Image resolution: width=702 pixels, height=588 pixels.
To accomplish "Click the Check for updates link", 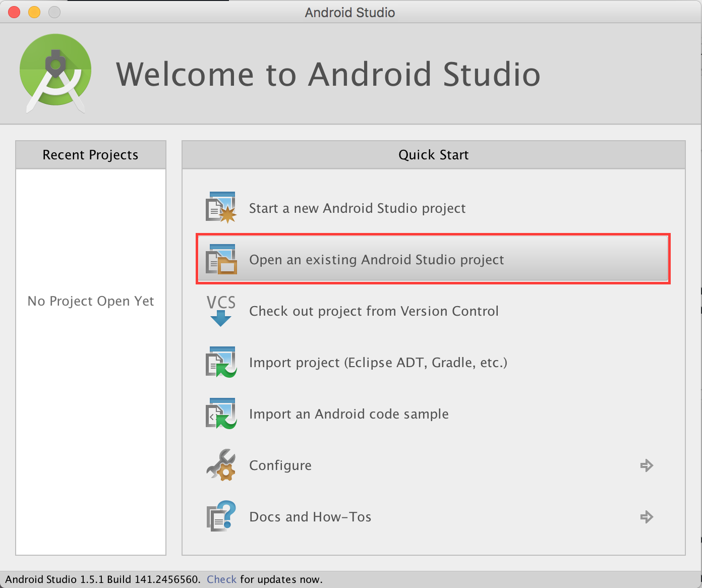I will tap(221, 579).
